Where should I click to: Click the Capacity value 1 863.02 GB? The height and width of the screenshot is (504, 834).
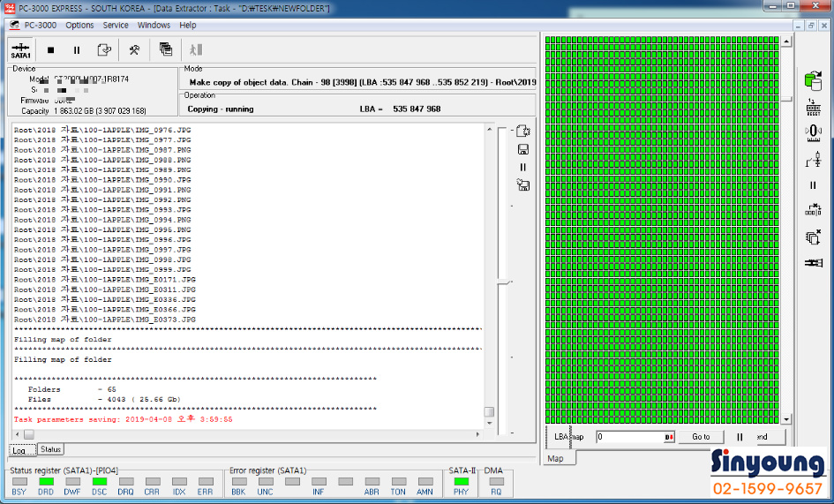(x=100, y=110)
